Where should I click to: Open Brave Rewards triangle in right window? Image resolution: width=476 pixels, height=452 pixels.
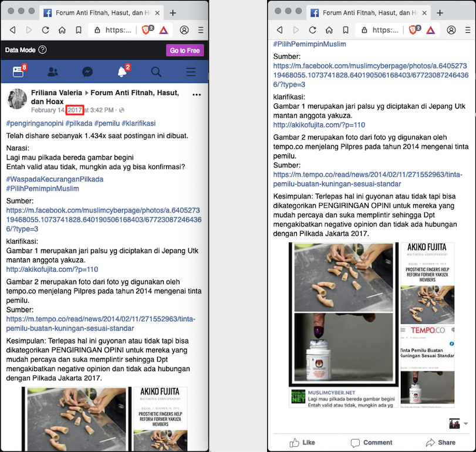[431, 30]
